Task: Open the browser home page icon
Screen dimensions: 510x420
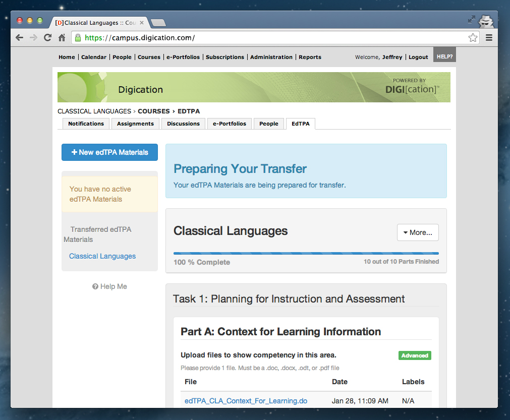Action: 62,37
